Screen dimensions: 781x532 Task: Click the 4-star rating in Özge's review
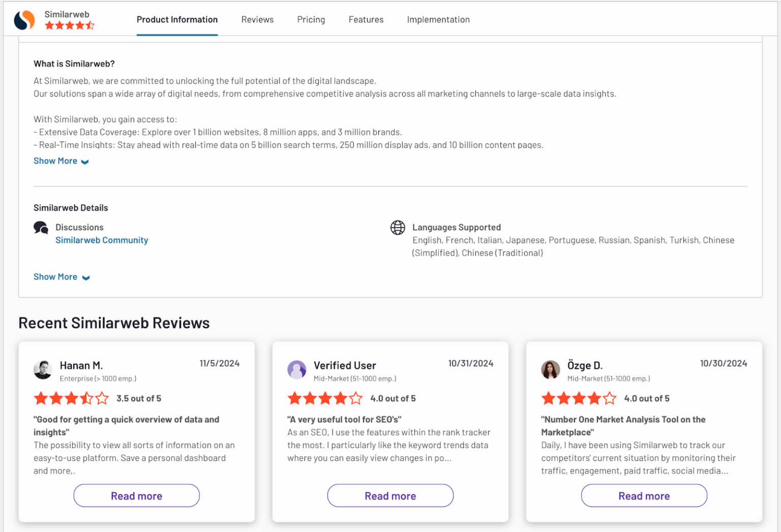tap(579, 398)
